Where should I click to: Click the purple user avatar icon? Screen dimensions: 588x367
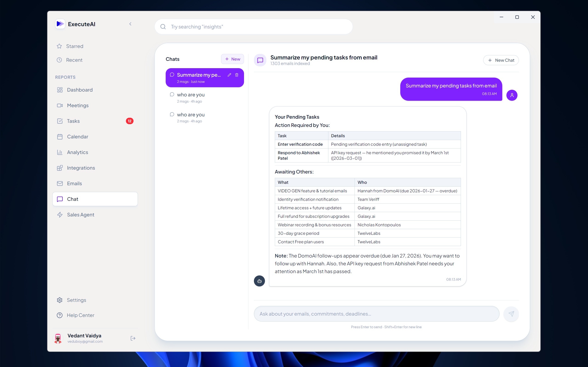pyautogui.click(x=512, y=95)
